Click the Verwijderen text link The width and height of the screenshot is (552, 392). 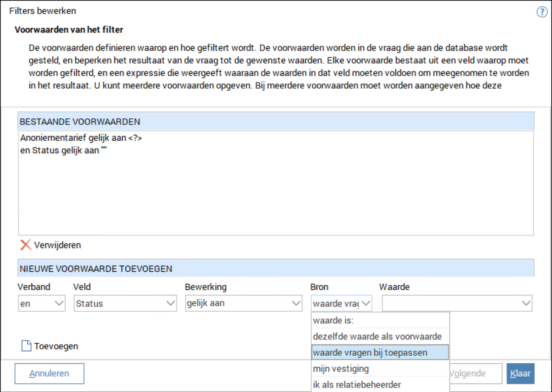[57, 245]
